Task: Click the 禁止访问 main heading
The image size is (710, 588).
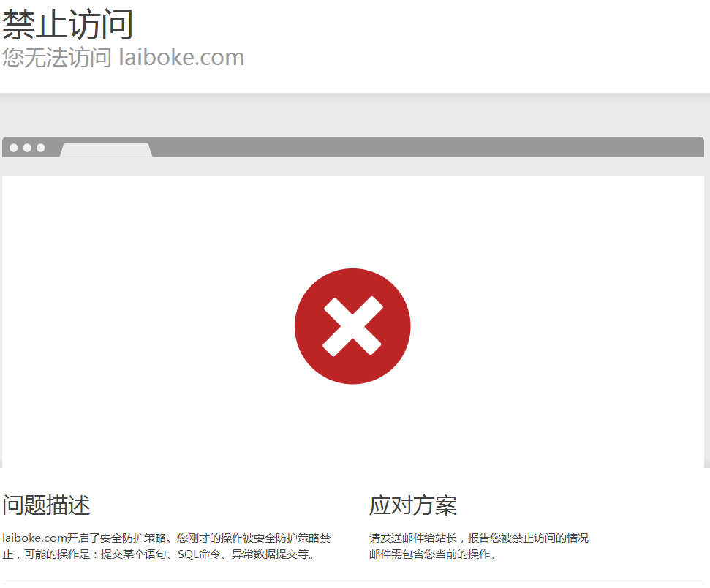Action: (x=68, y=24)
